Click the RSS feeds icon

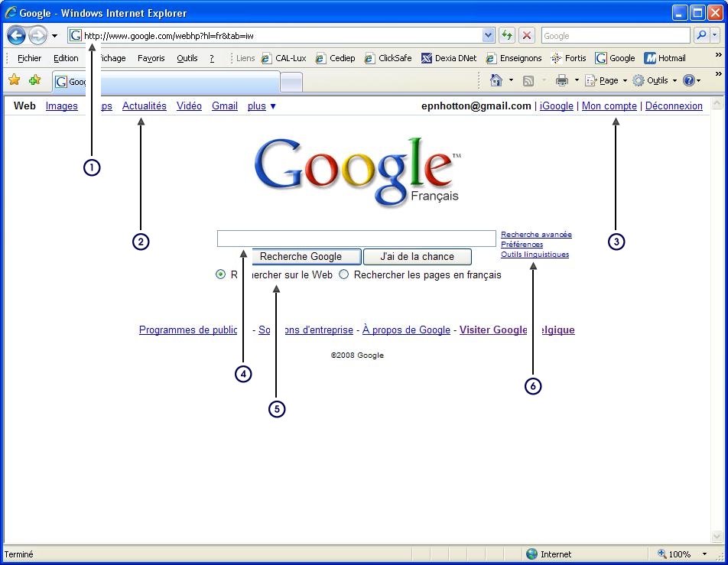point(528,80)
